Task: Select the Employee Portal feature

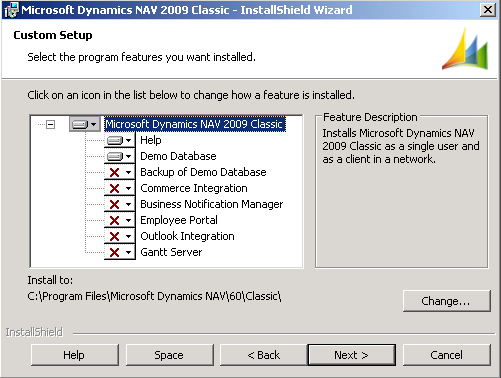Action: pos(179,220)
